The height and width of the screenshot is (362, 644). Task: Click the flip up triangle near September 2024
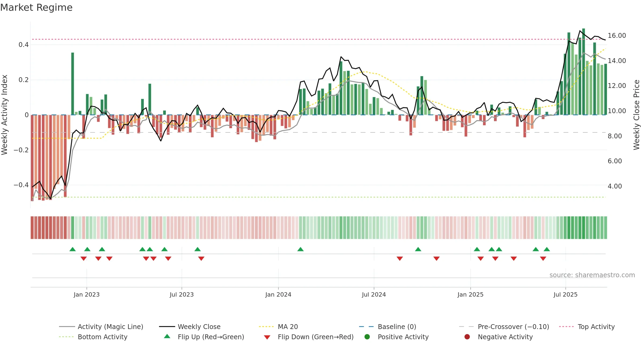tap(418, 249)
